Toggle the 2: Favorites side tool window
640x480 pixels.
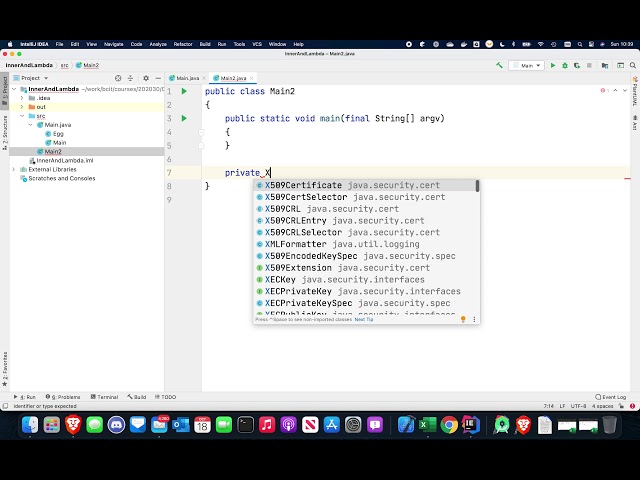[4, 369]
